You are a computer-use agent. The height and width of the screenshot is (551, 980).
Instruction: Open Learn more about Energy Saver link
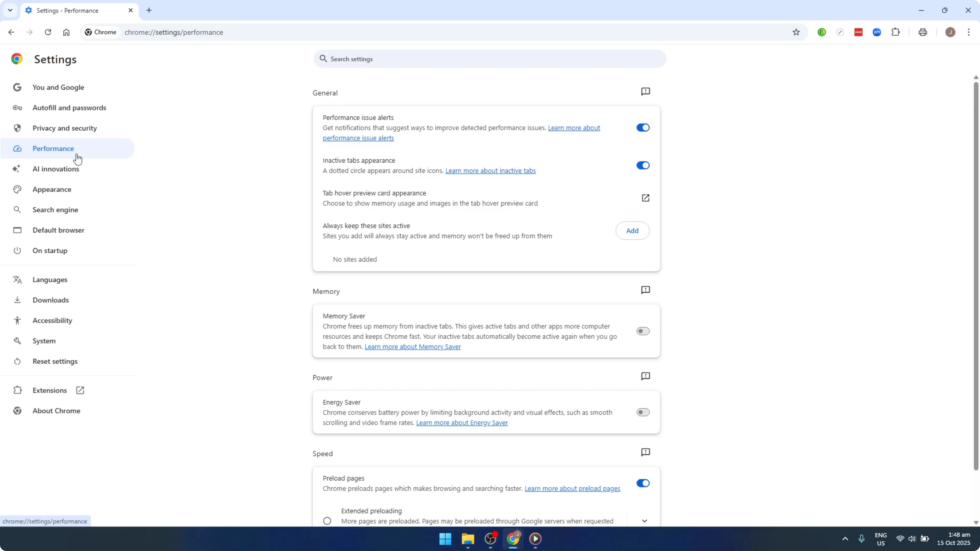[462, 423]
